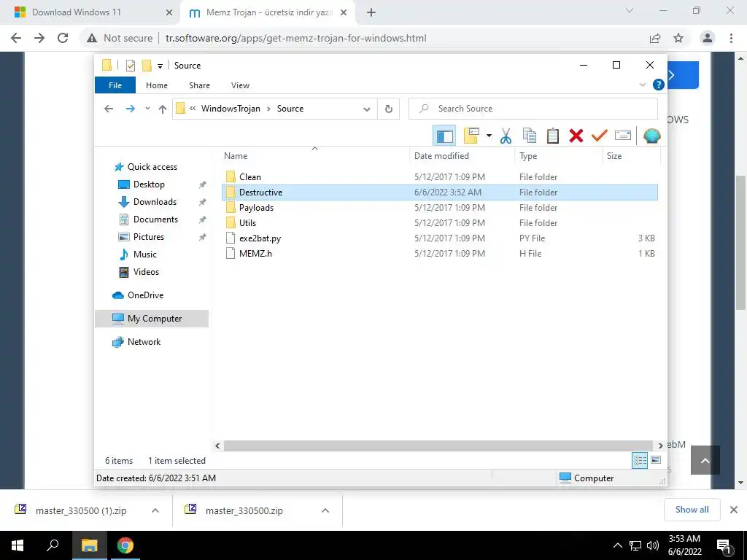This screenshot has width=747, height=560.
Task: Open the View ribbon tab
Action: click(x=240, y=85)
